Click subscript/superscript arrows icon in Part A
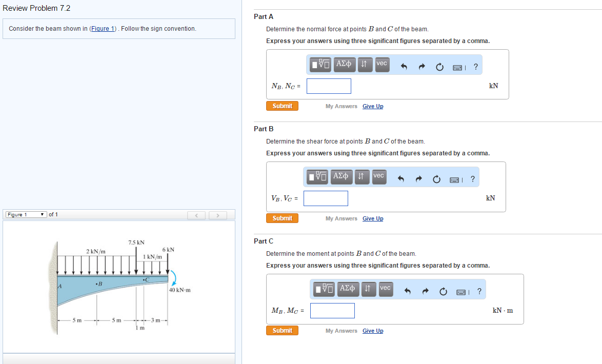Screen dimensions: 602x364 (x=365, y=65)
